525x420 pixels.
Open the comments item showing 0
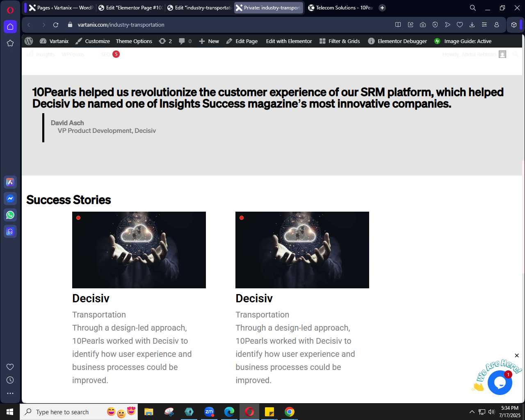[185, 41]
